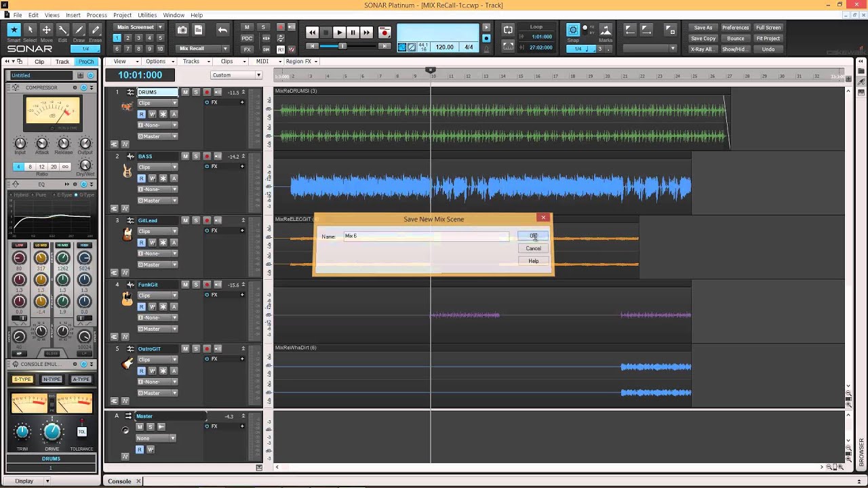
Task: Open the Region FX dropdown menu
Action: pyautogui.click(x=302, y=61)
